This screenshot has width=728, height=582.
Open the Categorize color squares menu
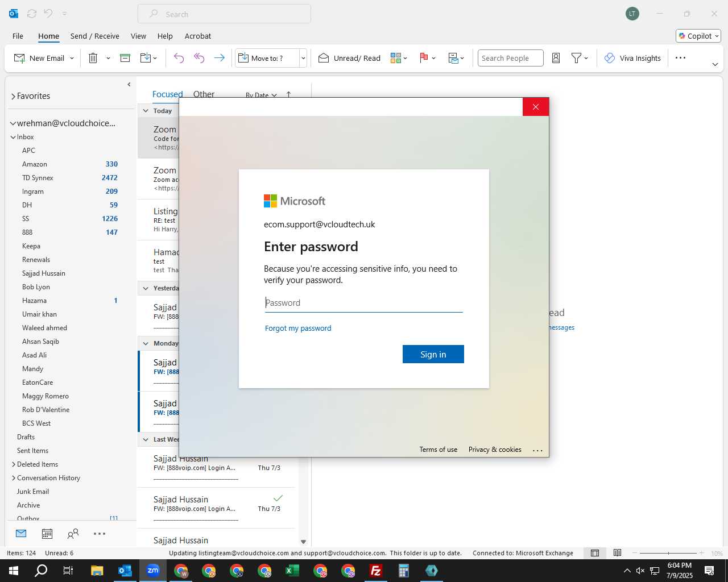pyautogui.click(x=399, y=58)
